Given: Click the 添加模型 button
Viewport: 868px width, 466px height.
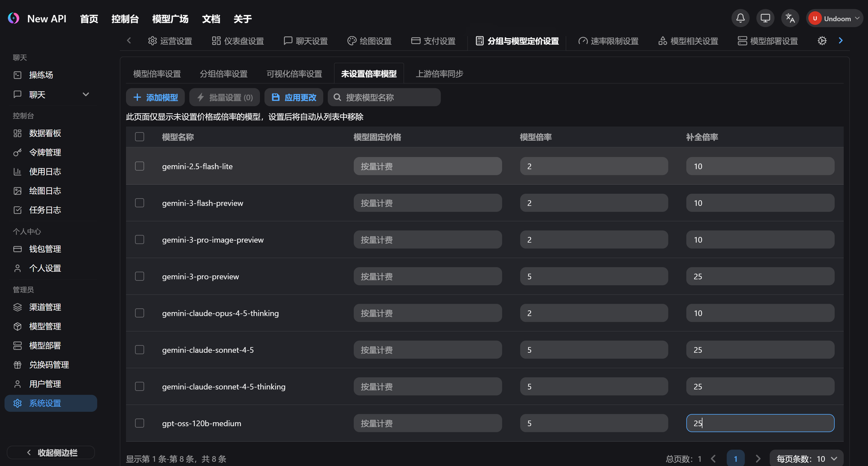Looking at the screenshot, I should (x=155, y=97).
